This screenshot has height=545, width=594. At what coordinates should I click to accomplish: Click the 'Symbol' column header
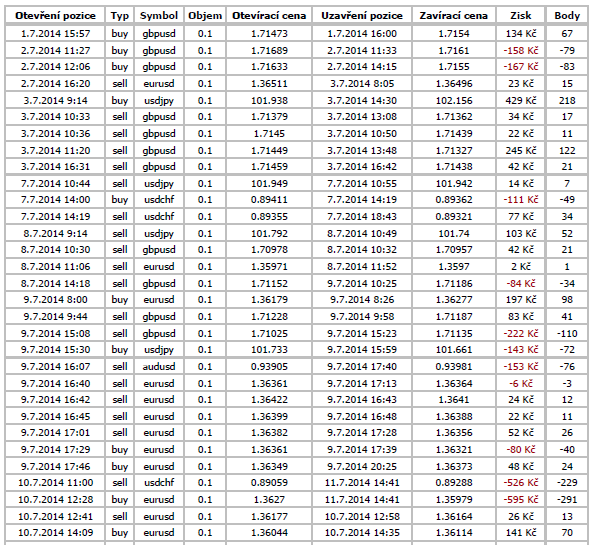coord(159,16)
